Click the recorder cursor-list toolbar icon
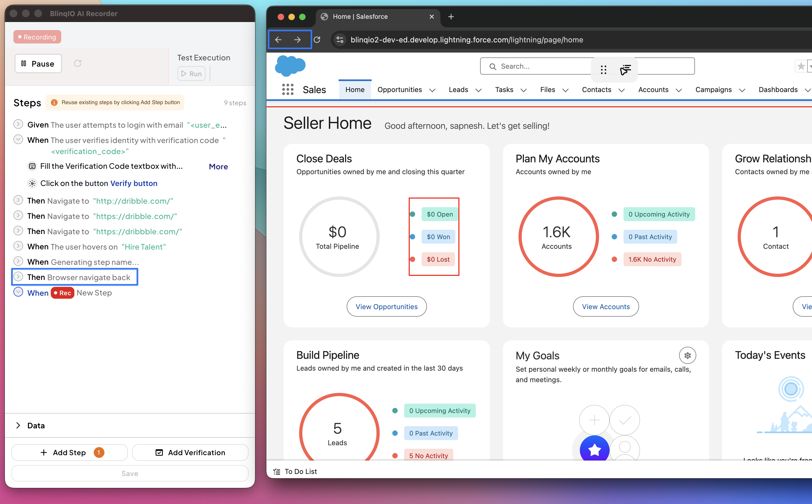 626,70
